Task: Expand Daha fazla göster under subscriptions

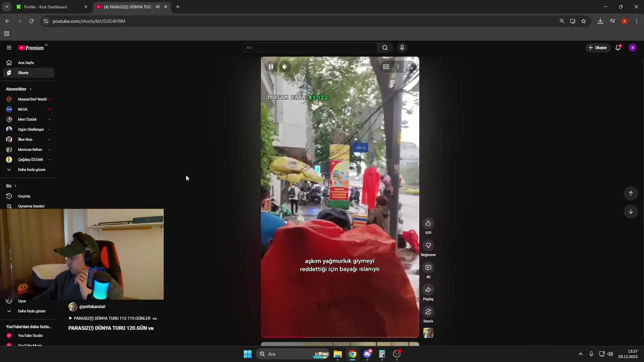Action: pos(28,169)
